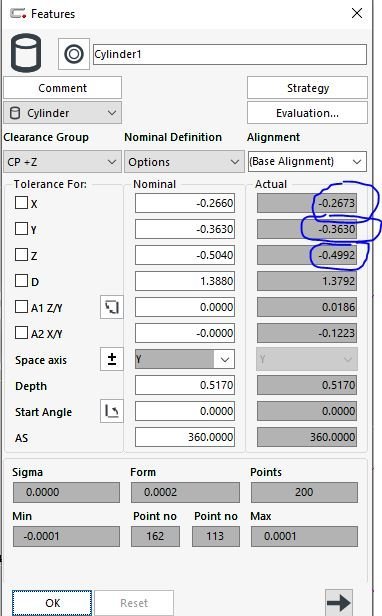Screen dimensions: 382x616
Task: Enable tolerance checkbox for Z
Action: tap(21, 255)
